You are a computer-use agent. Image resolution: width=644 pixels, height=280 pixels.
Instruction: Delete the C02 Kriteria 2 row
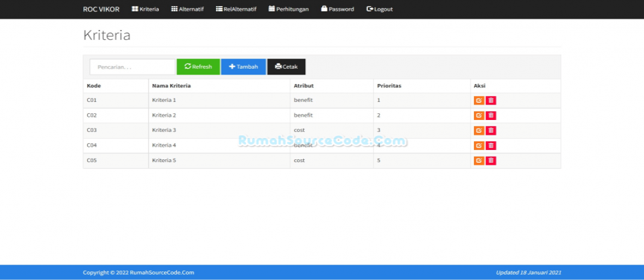491,115
